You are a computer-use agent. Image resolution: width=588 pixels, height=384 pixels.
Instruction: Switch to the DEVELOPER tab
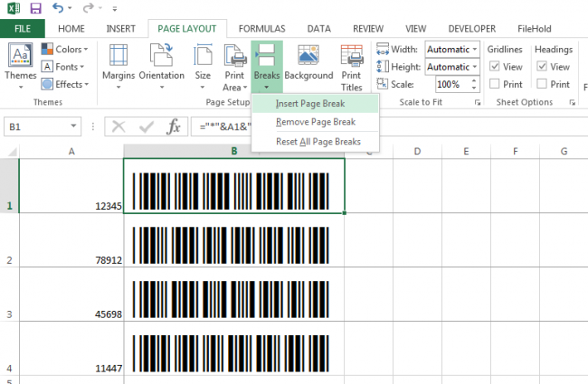472,29
